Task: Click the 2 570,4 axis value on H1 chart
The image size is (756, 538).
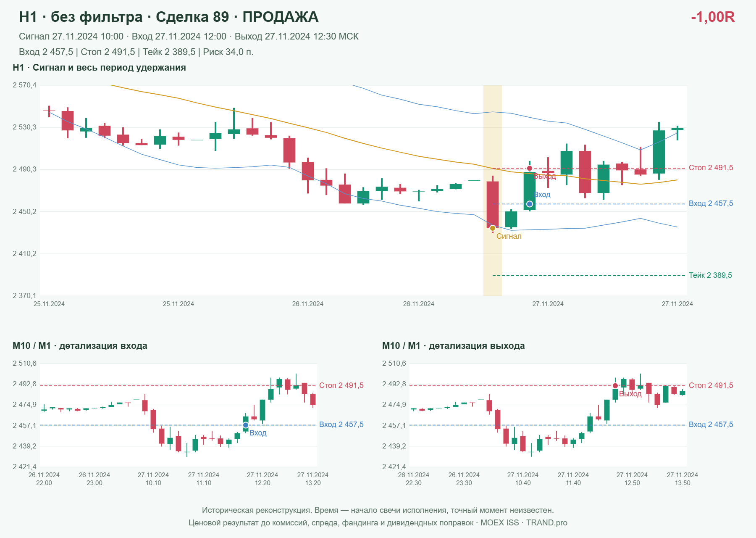Action: coord(24,85)
